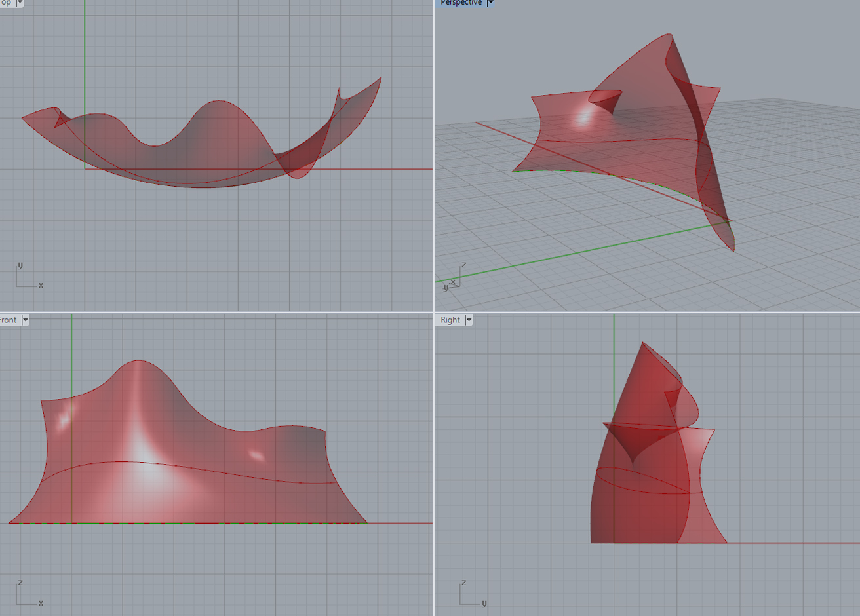This screenshot has height=616, width=860.
Task: Click the world axis icon in Front viewport
Action: [28, 594]
